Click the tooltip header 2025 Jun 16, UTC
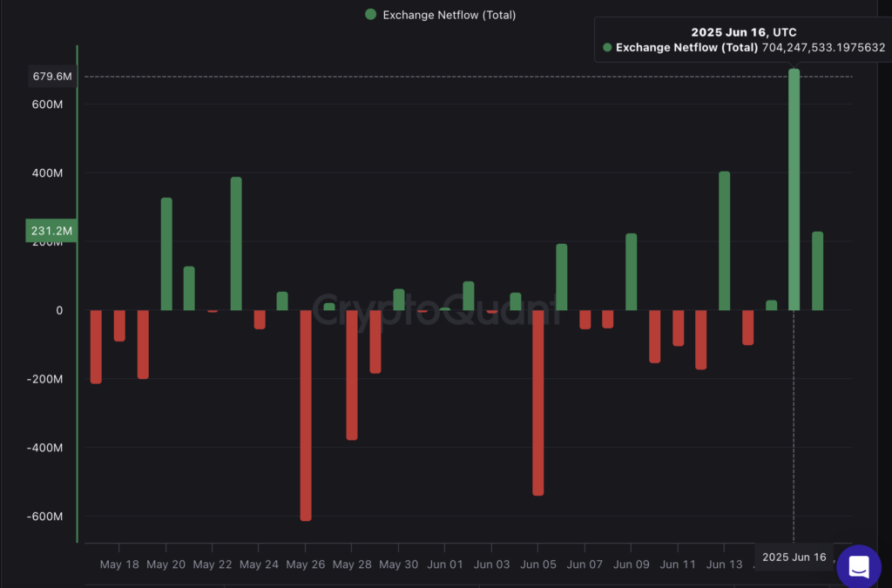Screen dimensions: 892x588 coord(744,32)
